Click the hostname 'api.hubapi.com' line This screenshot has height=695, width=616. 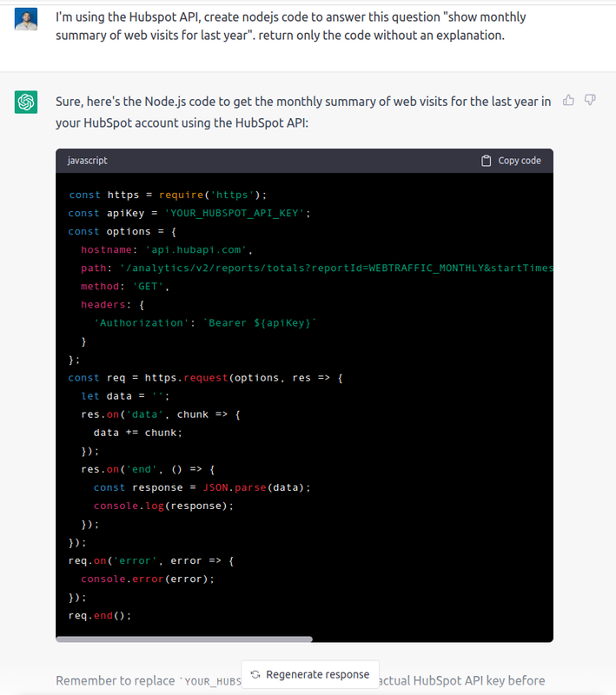(166, 249)
